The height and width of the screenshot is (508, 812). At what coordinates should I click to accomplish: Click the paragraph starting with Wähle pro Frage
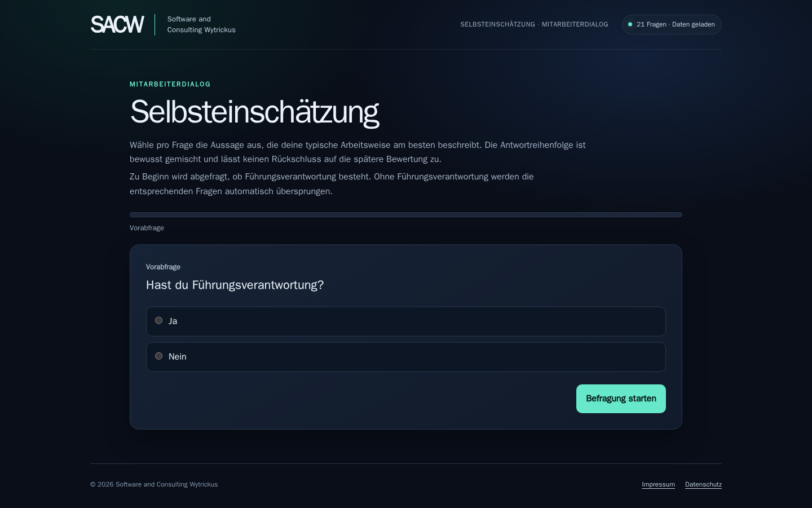pos(358,152)
